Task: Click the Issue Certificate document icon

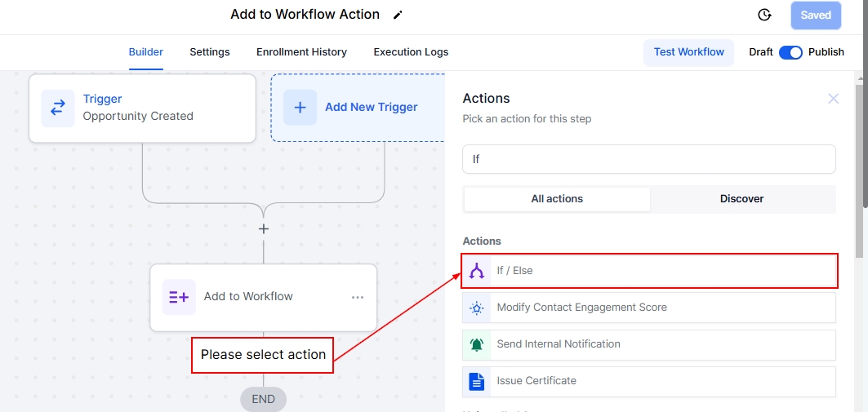Action: (x=477, y=381)
